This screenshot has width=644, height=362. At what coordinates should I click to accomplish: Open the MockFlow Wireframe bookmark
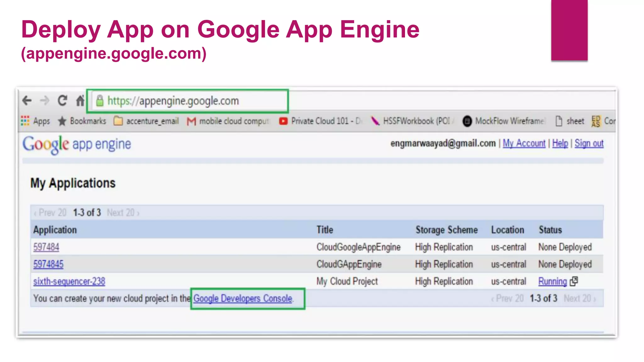[503, 121]
